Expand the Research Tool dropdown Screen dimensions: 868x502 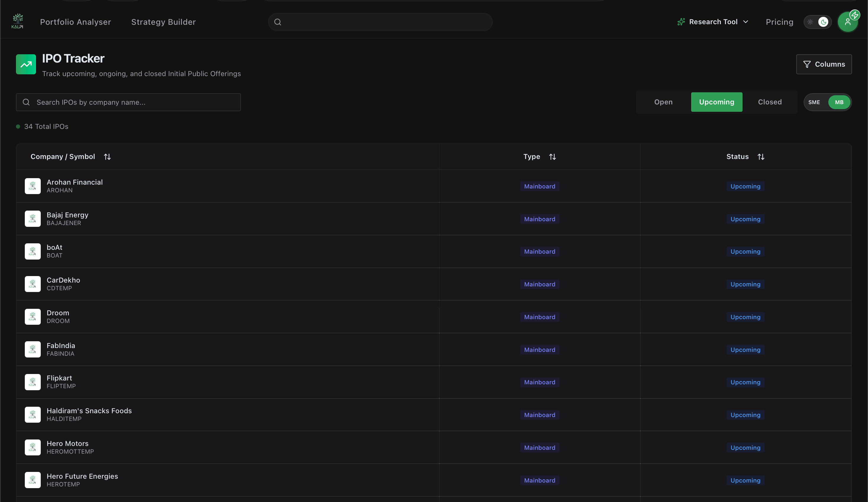point(713,22)
